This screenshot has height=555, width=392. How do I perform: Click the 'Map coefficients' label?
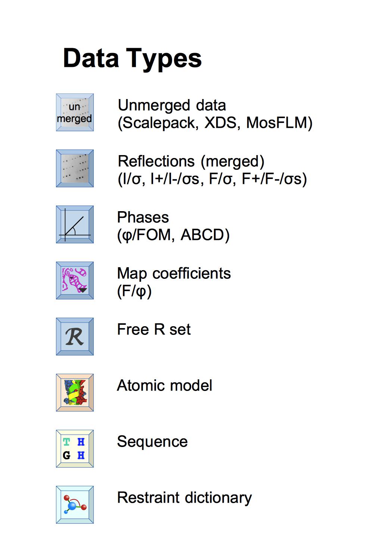click(x=174, y=274)
